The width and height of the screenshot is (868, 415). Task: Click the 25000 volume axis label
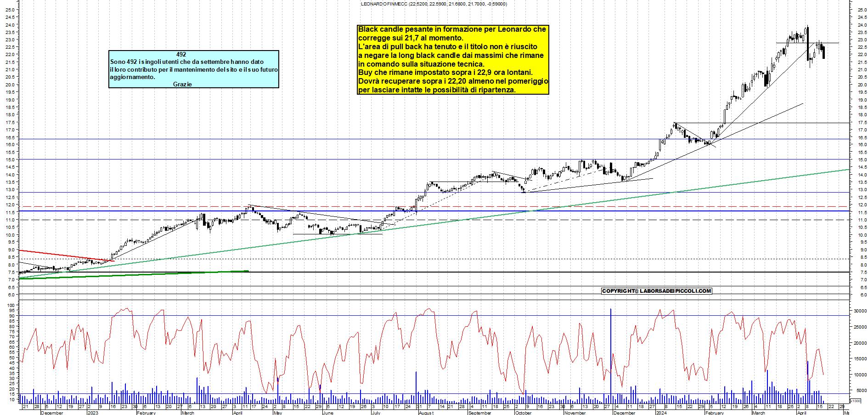tap(860, 327)
